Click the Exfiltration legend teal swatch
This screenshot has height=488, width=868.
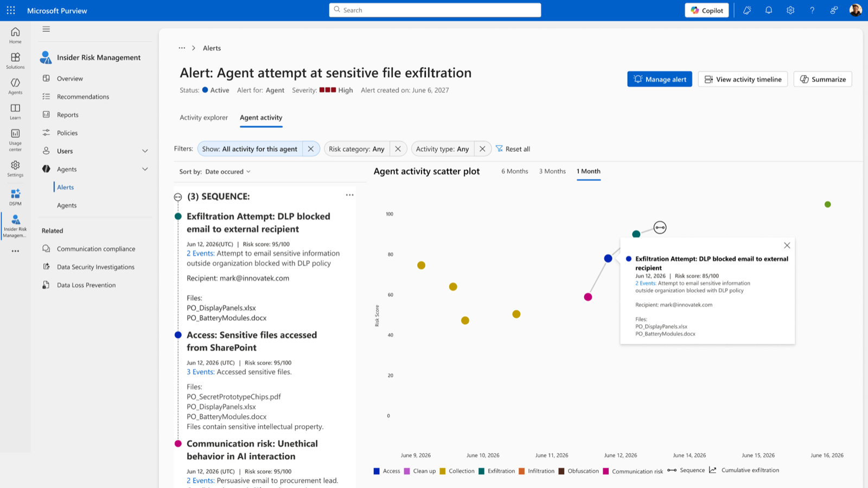click(x=481, y=471)
